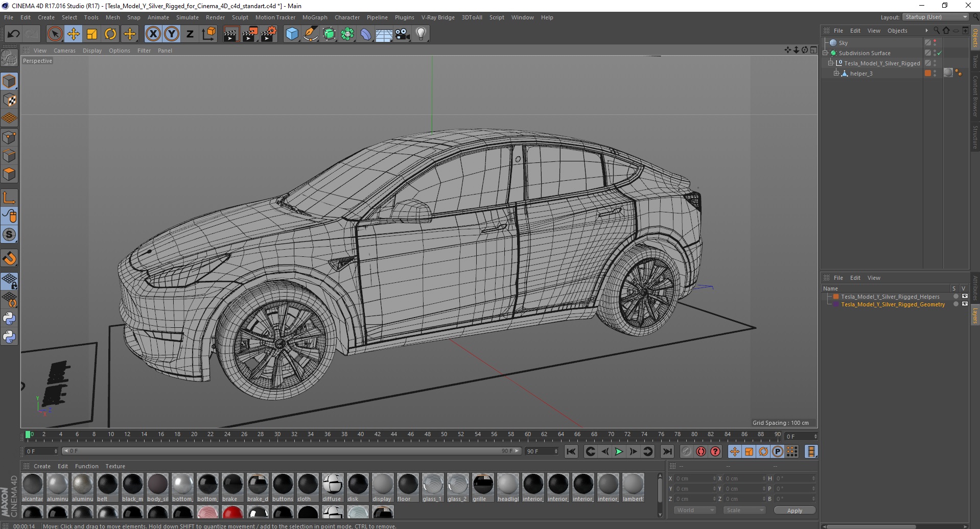Viewport: 980px width, 529px height.
Task: Toggle Subdivision Surface green check enable
Action: [x=939, y=53]
